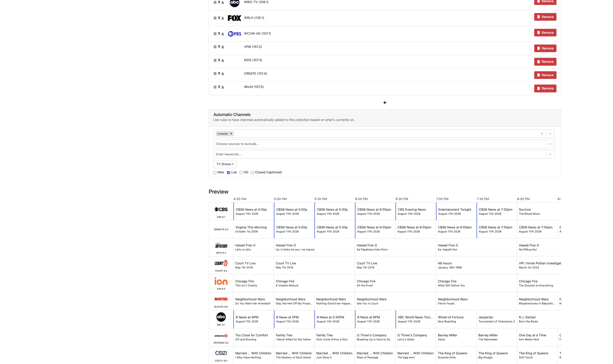Image resolution: width=613 pixels, height=364 pixels.
Task: Click the reorder handle for VPM (157.2)
Action: (x=215, y=47)
